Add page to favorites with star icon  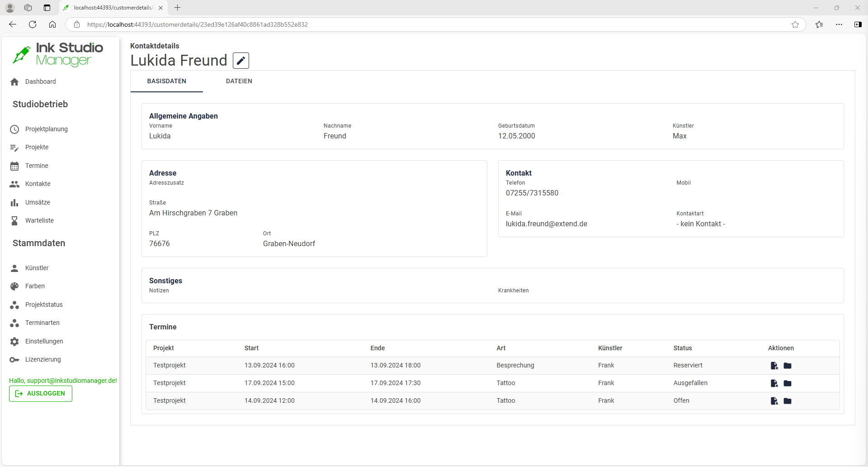[x=795, y=24]
